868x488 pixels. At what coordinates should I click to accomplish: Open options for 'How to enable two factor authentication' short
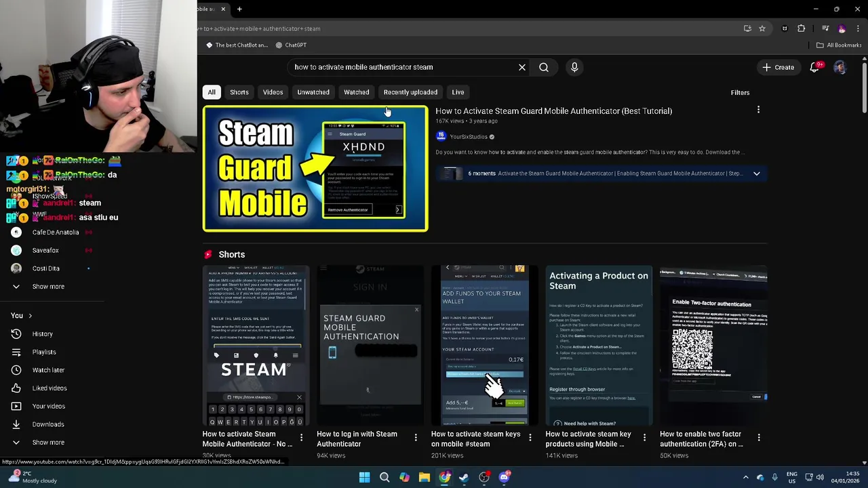[759, 437]
